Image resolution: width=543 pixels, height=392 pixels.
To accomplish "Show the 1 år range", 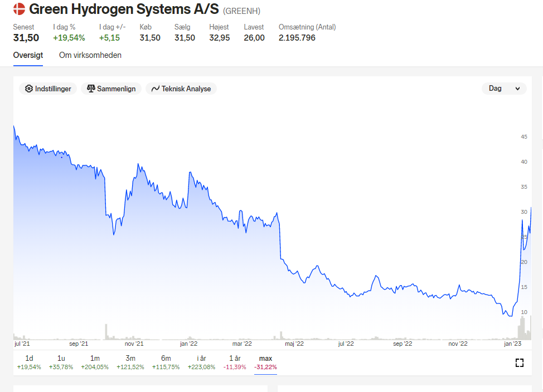I will click(235, 362).
